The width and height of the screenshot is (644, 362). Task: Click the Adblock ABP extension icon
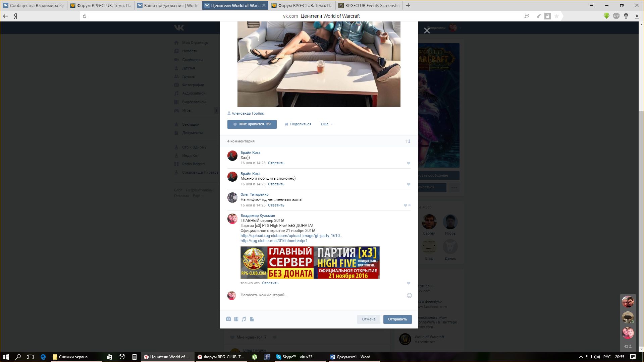(616, 16)
